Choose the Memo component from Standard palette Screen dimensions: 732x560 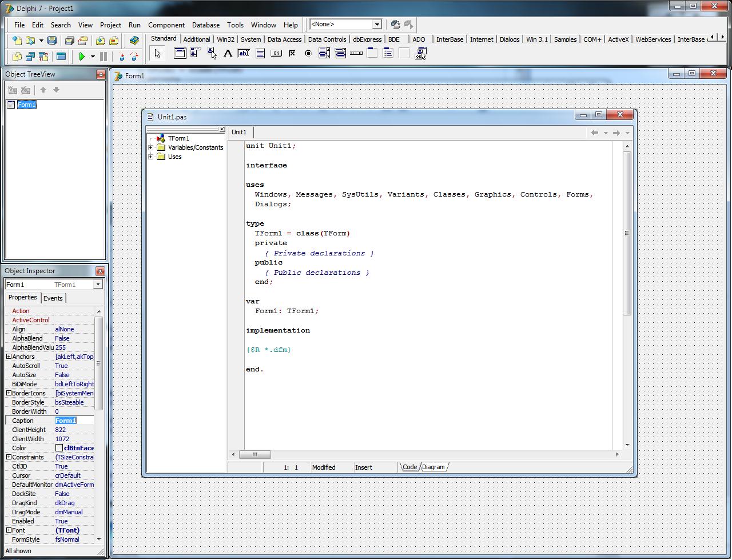260,54
